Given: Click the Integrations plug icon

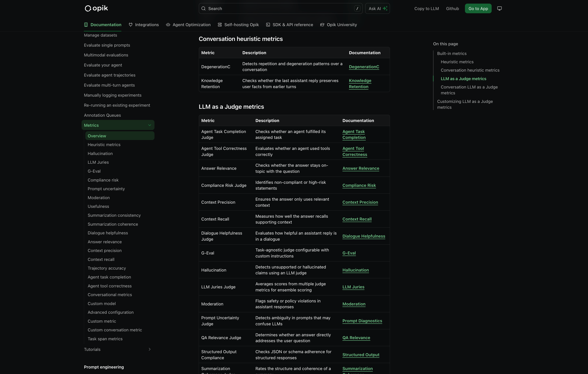Looking at the screenshot, I should pos(131,25).
